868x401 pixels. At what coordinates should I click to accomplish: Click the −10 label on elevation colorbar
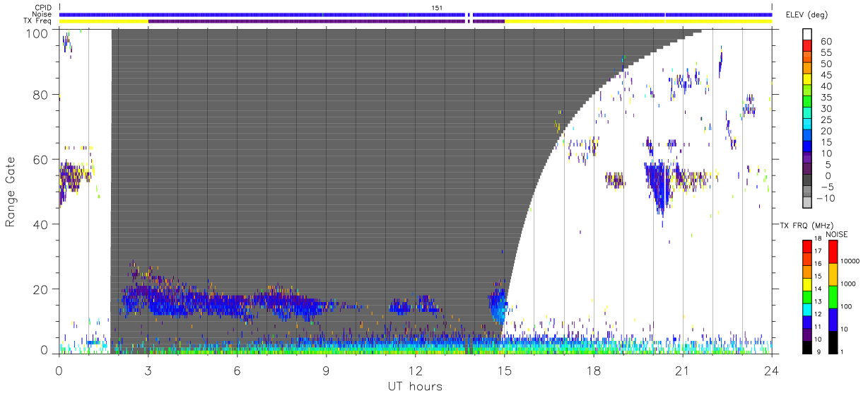click(x=827, y=198)
